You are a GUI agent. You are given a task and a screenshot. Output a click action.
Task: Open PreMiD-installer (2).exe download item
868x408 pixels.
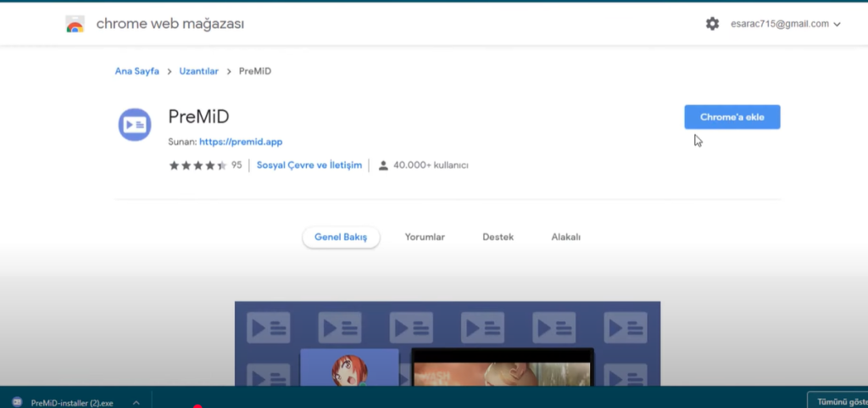click(x=72, y=402)
